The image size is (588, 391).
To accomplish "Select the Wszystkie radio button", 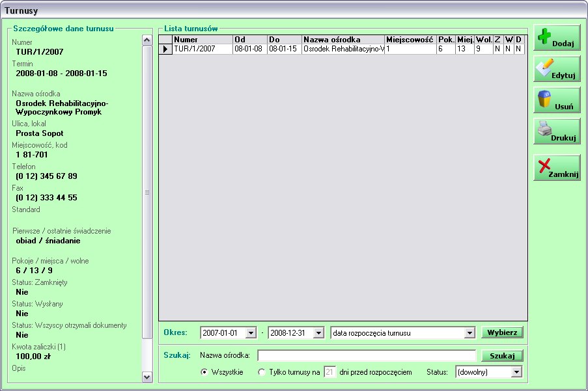I will 204,372.
